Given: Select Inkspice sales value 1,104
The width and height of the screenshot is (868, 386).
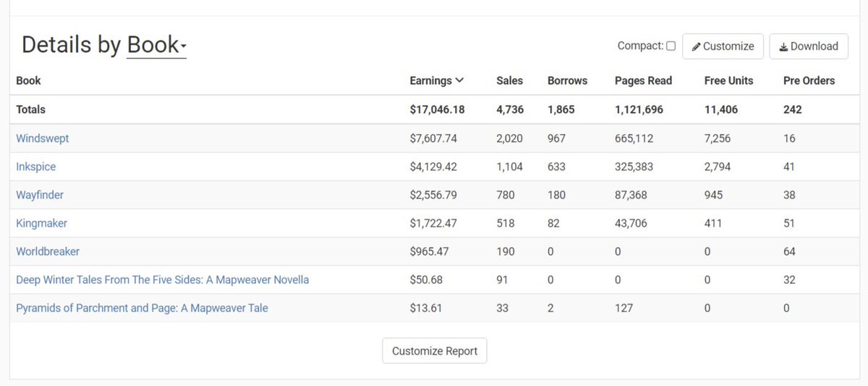Looking at the screenshot, I should click(509, 167).
